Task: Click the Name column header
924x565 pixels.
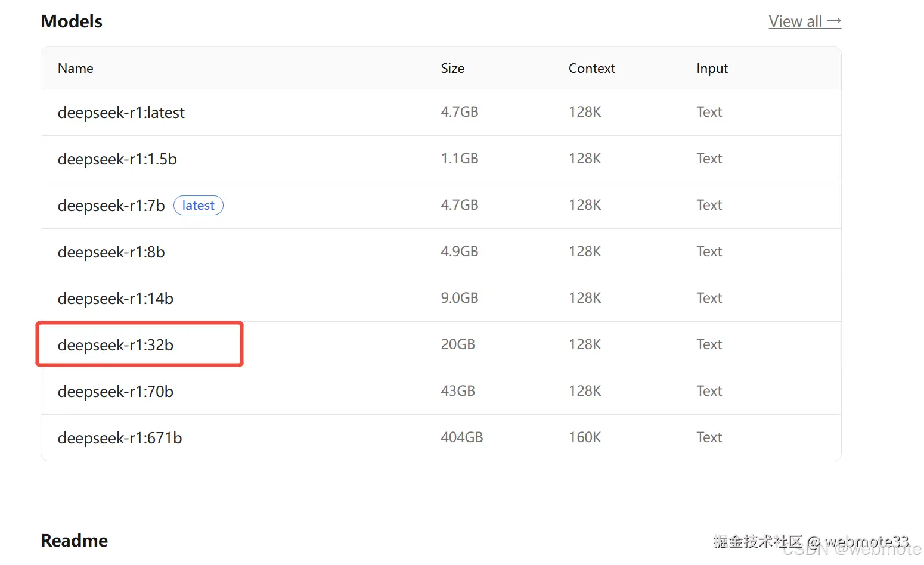Action: 75,69
